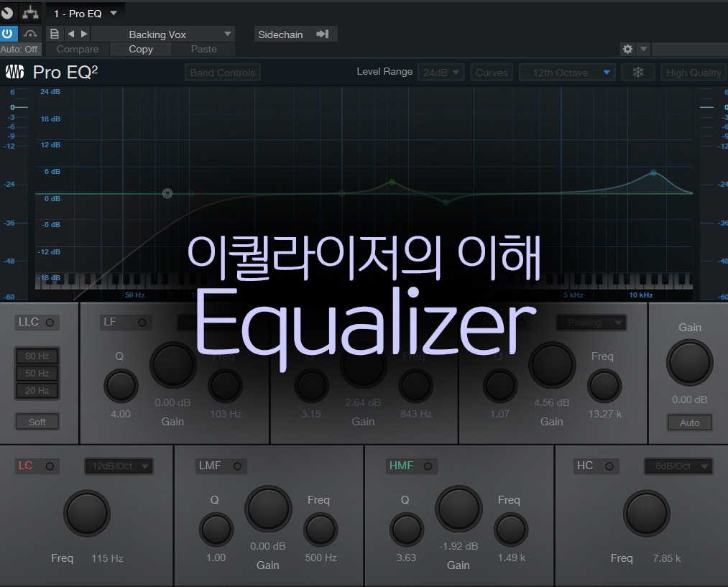Click the automation read curve icon
The width and height of the screenshot is (728, 587).
pos(30,34)
